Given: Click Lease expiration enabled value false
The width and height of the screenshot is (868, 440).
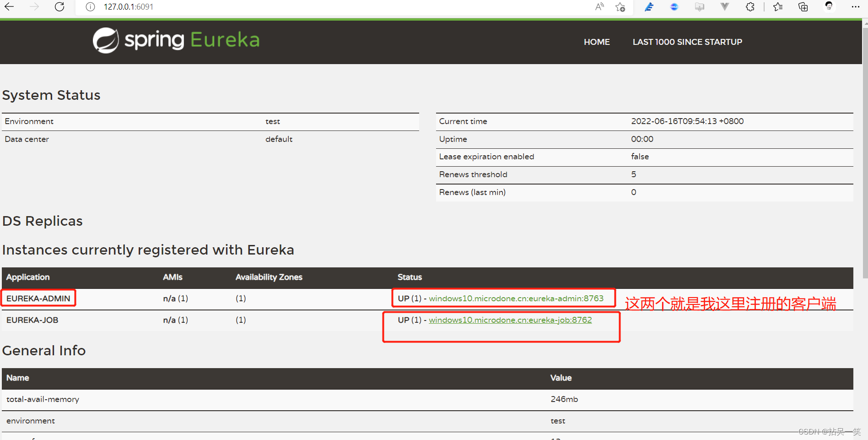Looking at the screenshot, I should point(640,157).
